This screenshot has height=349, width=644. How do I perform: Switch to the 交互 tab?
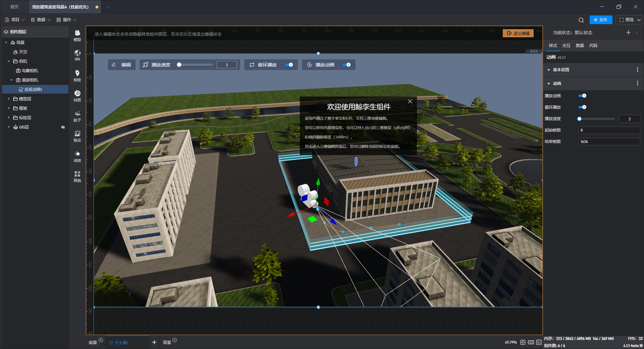coord(566,46)
